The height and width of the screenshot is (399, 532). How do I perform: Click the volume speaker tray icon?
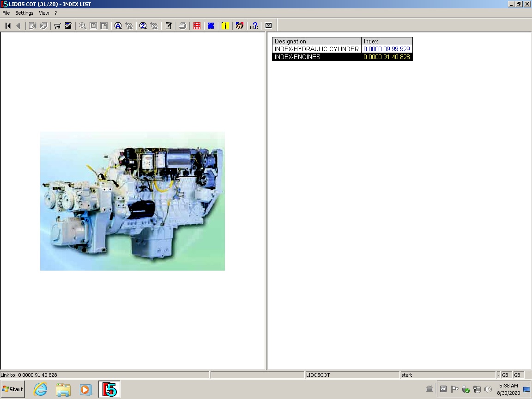488,389
